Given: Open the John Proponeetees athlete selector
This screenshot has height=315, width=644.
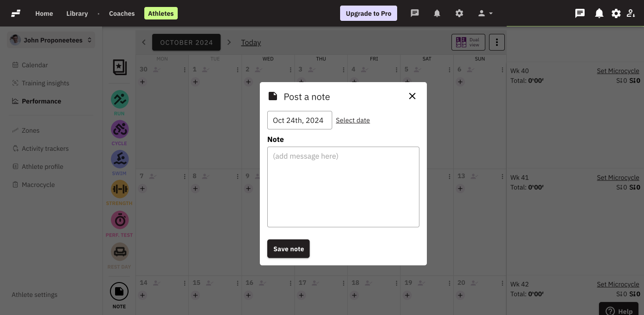Looking at the screenshot, I should (51, 40).
